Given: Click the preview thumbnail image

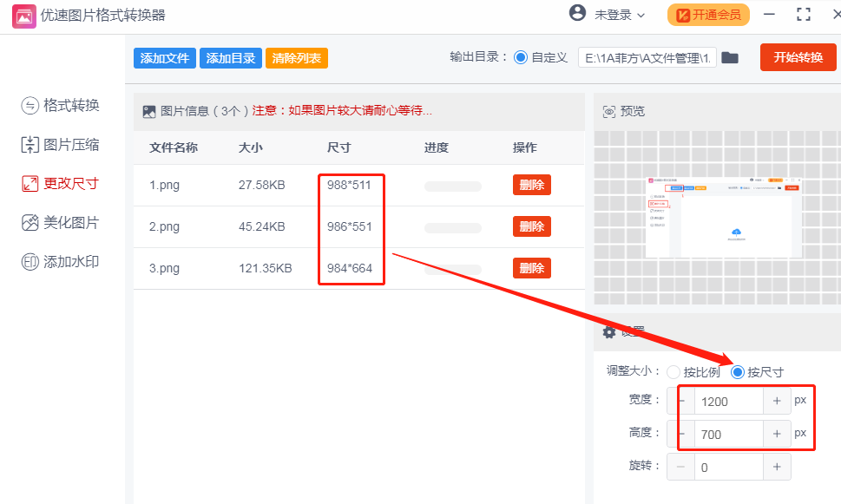Looking at the screenshot, I should [x=724, y=217].
